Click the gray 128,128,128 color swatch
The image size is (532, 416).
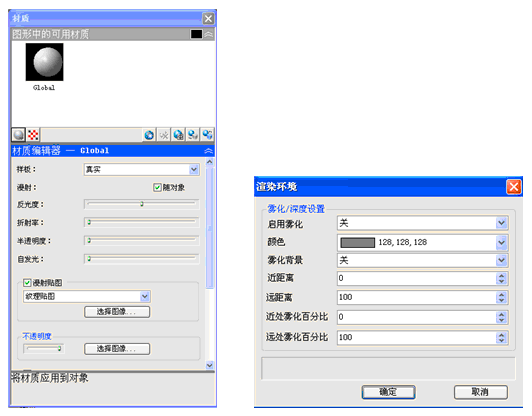[358, 243]
